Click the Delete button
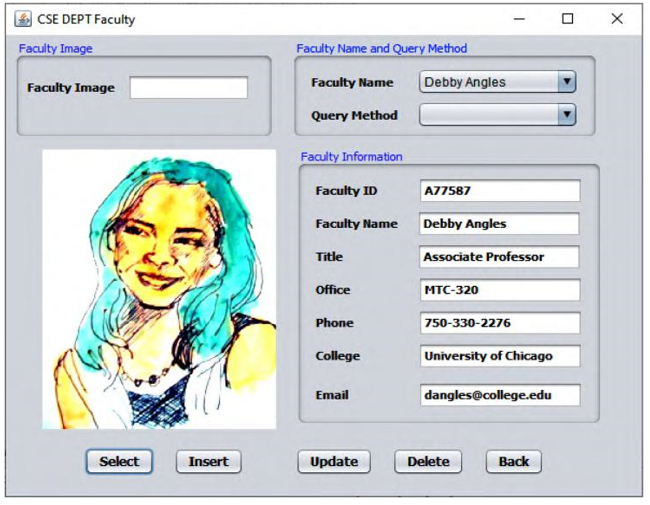Screen dimensions: 650x505 pyautogui.click(x=428, y=461)
